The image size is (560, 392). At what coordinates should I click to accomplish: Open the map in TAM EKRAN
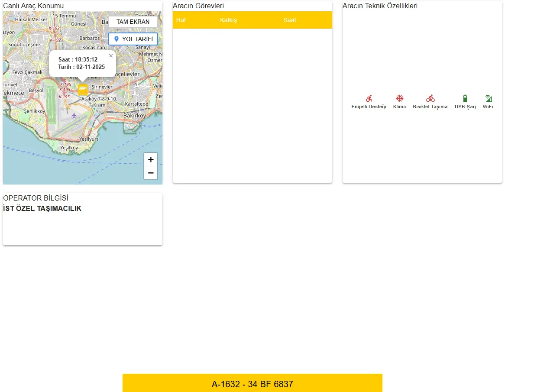(x=133, y=22)
